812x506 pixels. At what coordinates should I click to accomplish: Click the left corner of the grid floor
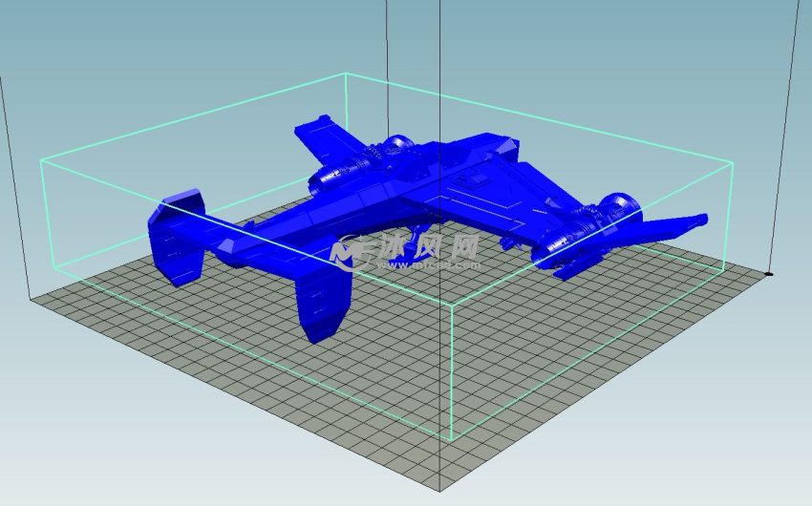pos(32,297)
